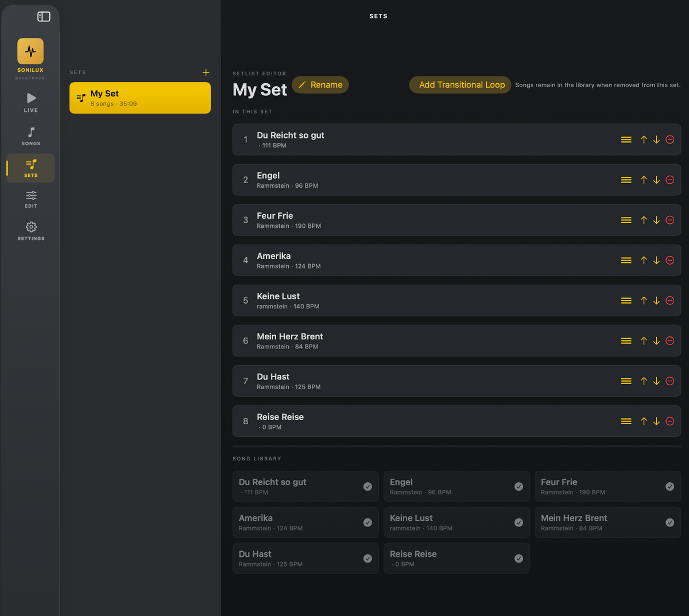Click the reorder handle for Amerika

click(626, 260)
